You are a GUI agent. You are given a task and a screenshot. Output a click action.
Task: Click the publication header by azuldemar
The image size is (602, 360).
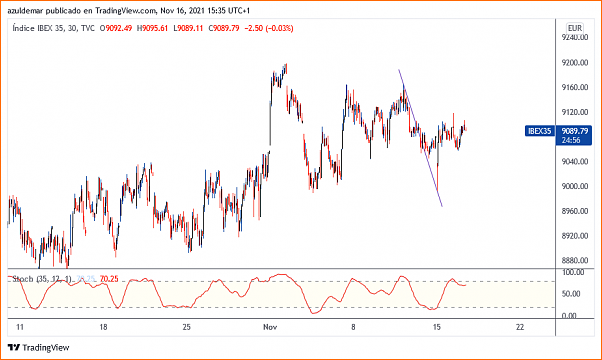(129, 11)
